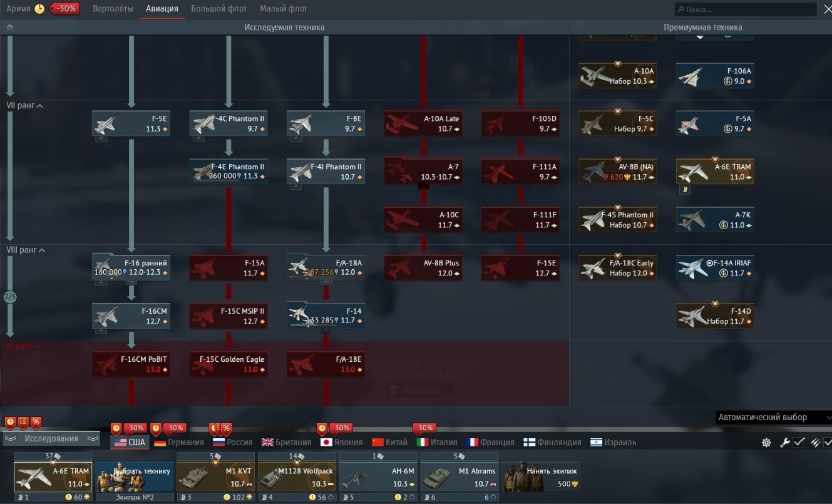Open the Большой флот tab
Image resolution: width=832 pixels, height=504 pixels.
pos(219,9)
